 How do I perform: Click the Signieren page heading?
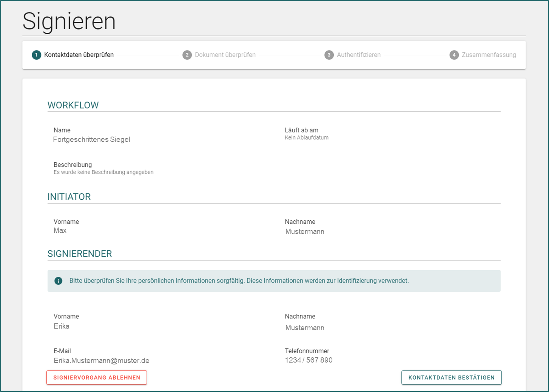[x=69, y=21]
